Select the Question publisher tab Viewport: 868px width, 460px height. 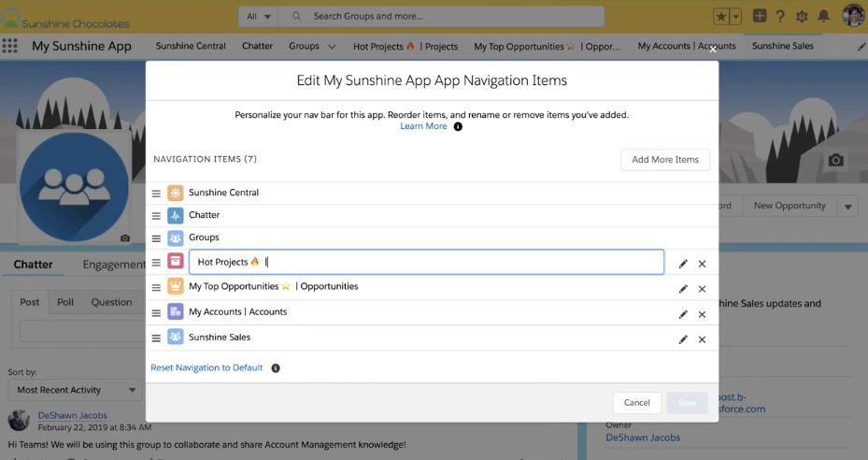pos(111,302)
